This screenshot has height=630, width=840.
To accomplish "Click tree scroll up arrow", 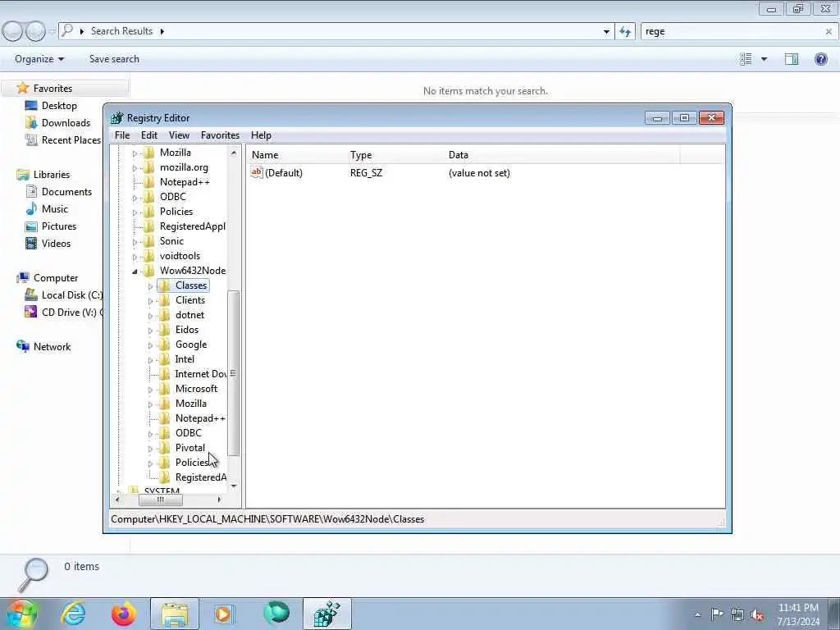I will (234, 153).
